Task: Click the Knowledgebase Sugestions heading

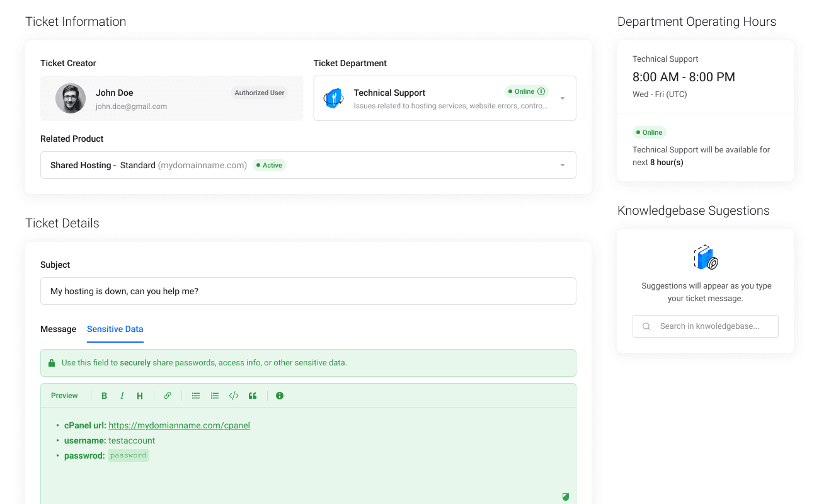Action: coord(694,210)
